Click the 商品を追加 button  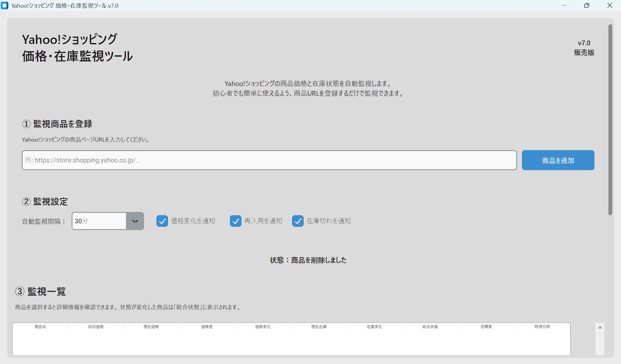tap(558, 160)
